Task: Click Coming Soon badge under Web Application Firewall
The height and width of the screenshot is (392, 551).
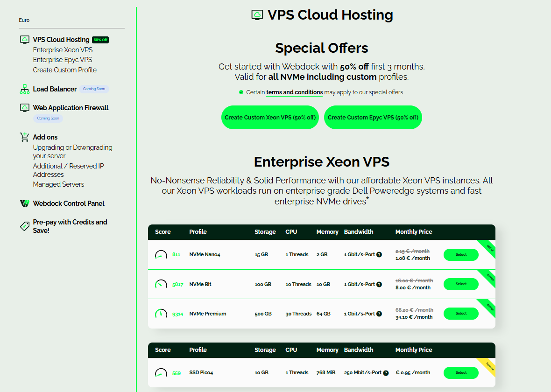Action: 48,119
